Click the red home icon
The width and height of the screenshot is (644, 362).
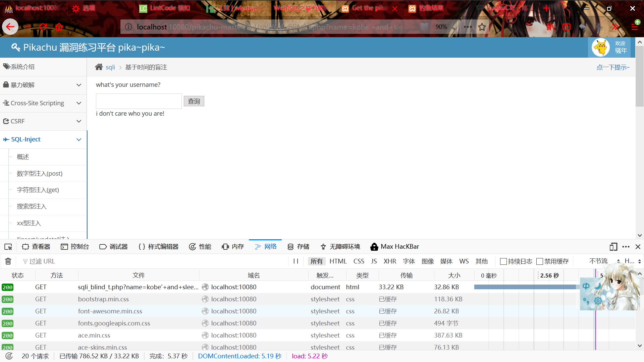click(x=59, y=27)
